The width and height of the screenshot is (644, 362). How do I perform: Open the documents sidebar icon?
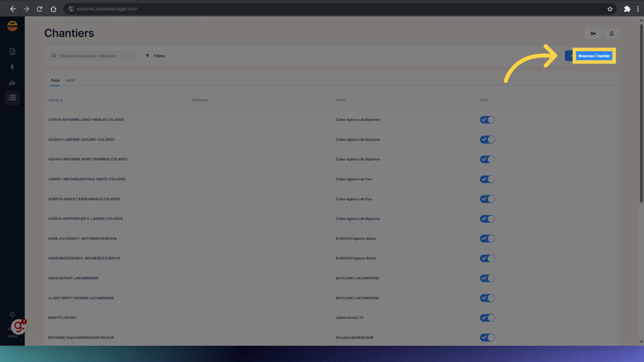pyautogui.click(x=12, y=51)
